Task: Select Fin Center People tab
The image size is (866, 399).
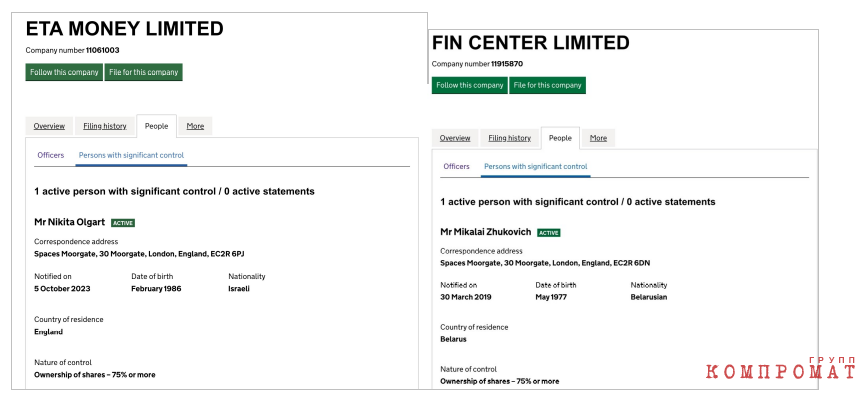Action: (x=560, y=138)
